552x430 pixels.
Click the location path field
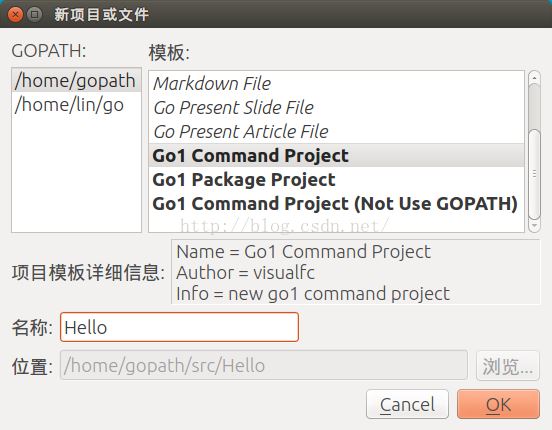264,365
